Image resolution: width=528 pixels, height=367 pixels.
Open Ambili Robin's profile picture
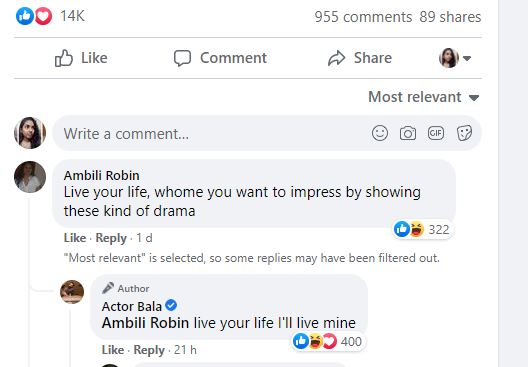click(x=30, y=177)
